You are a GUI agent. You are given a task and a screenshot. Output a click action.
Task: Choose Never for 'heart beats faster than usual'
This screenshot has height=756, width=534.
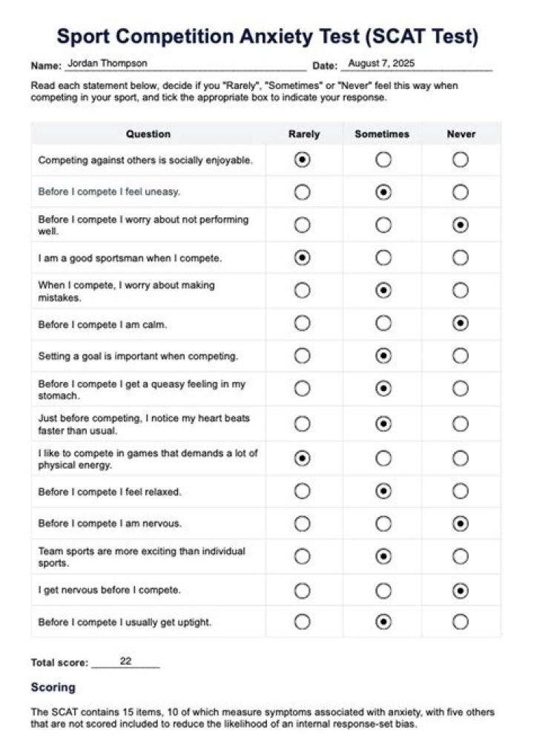click(461, 424)
